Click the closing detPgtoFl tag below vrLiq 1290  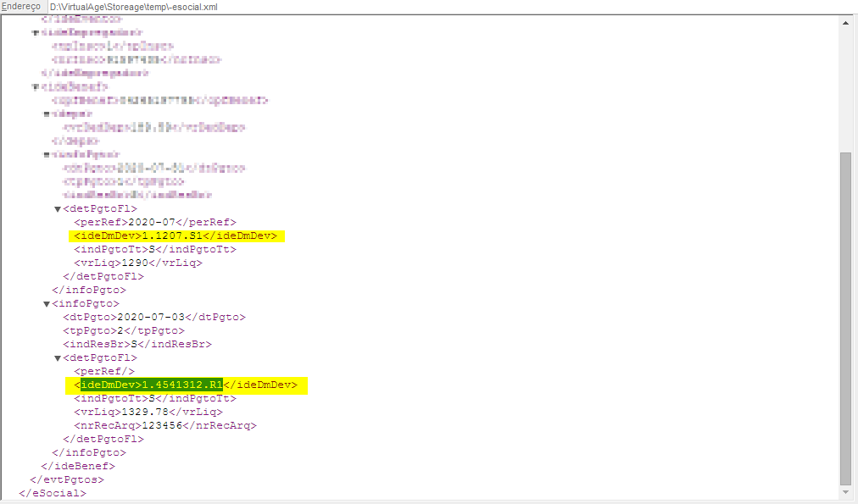tap(103, 277)
